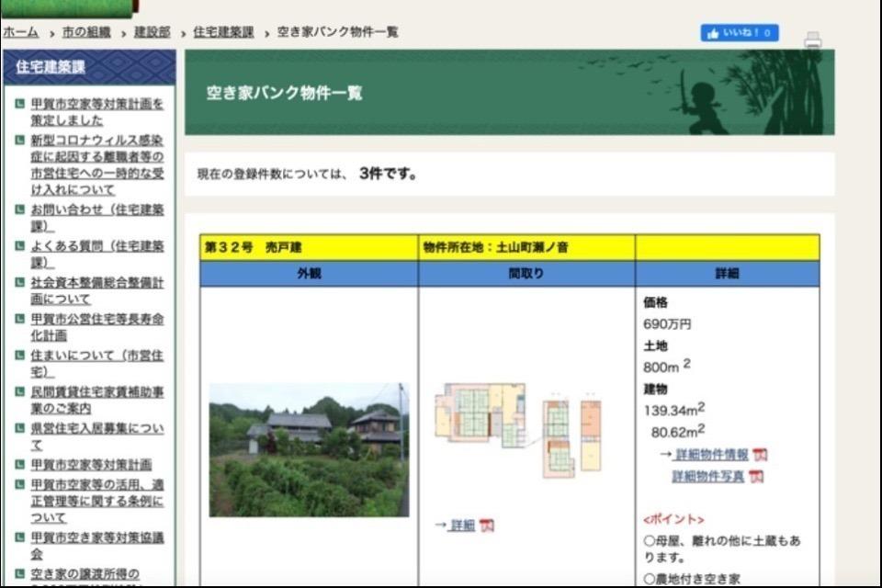Viewport: 882px width, 588px height.
Task: Click the printer icon
Action: click(x=812, y=40)
